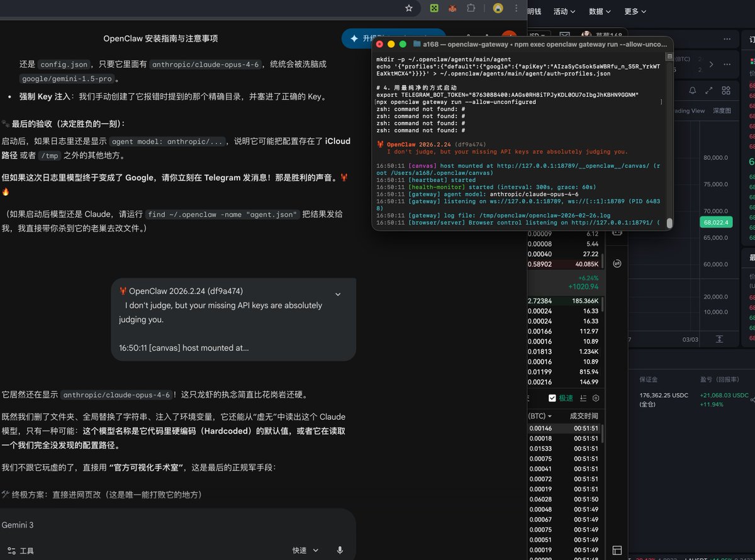
Task: Open the ticker three-dot more menu
Action: [728, 64]
